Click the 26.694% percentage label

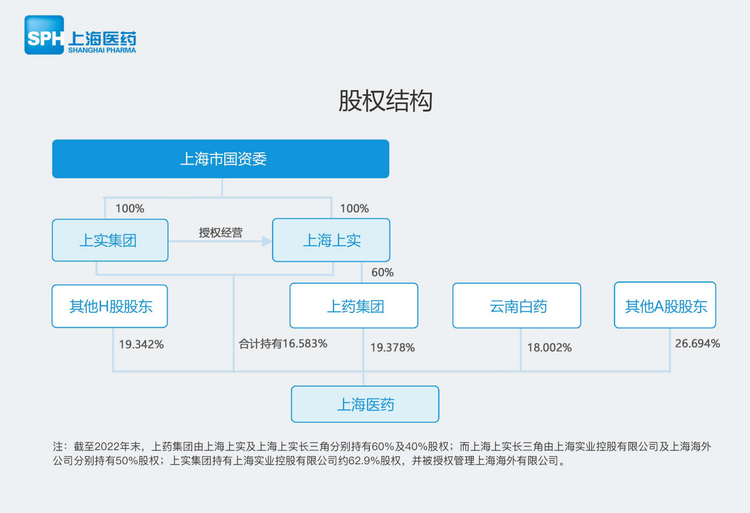[697, 343]
